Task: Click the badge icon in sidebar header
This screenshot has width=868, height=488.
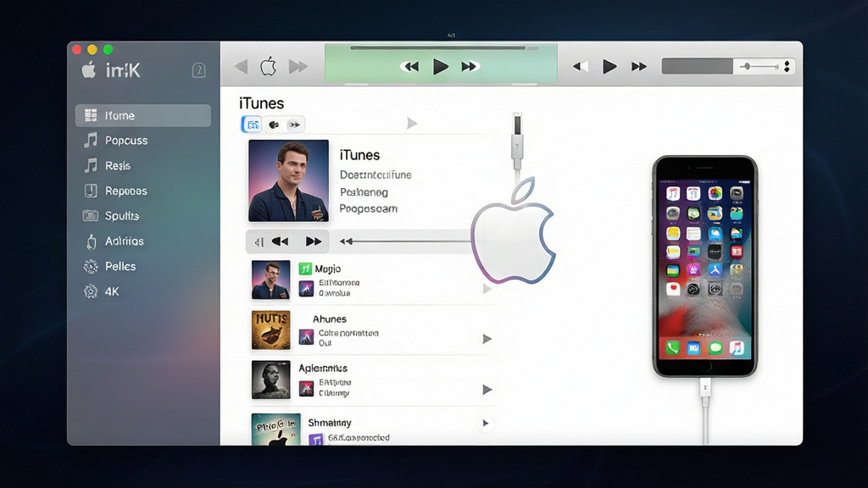Action: click(198, 70)
